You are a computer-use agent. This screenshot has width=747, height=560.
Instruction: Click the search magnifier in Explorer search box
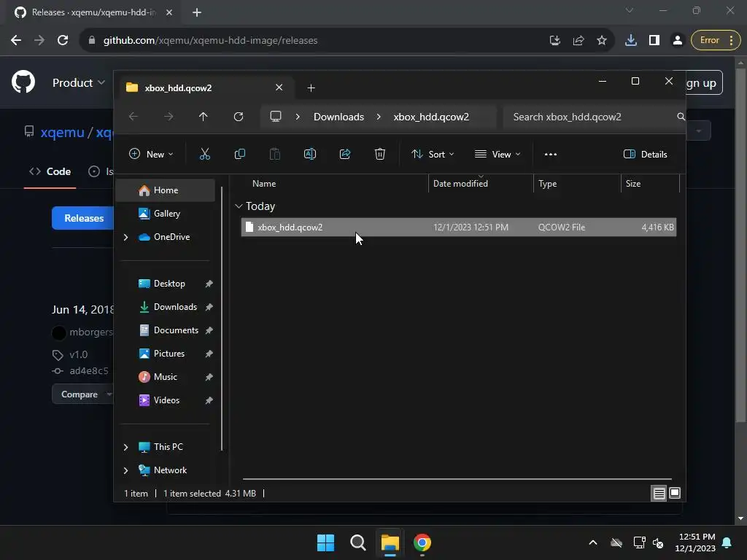coord(681,117)
